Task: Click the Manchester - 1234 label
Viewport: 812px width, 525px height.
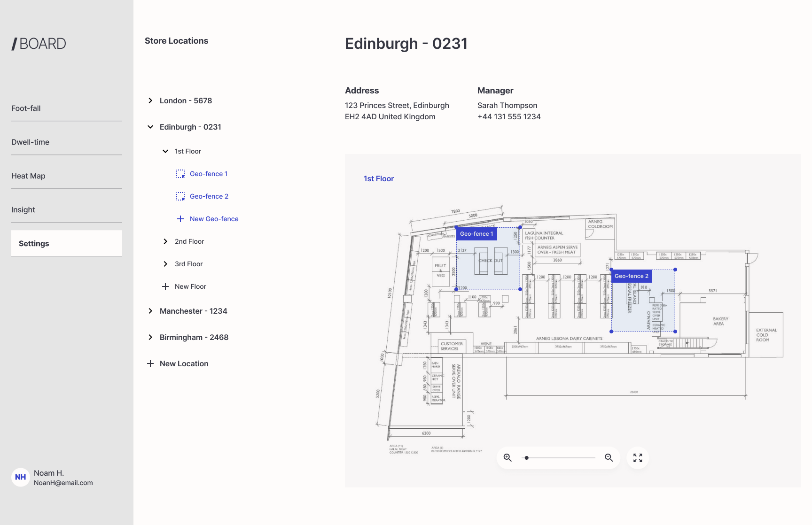Action: tap(194, 311)
